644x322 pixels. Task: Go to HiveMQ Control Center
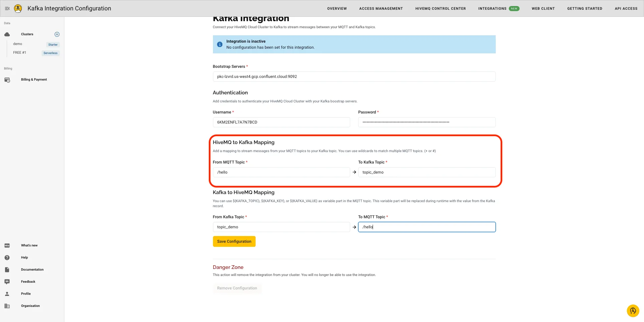tap(440, 9)
